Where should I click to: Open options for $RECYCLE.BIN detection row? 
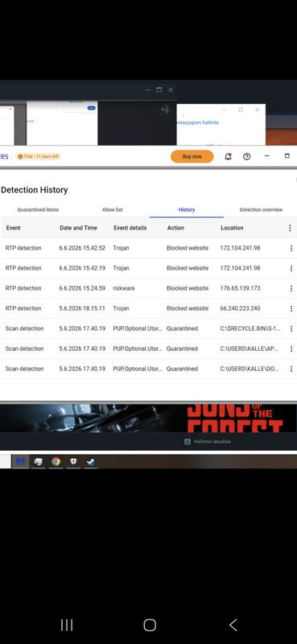[291, 328]
